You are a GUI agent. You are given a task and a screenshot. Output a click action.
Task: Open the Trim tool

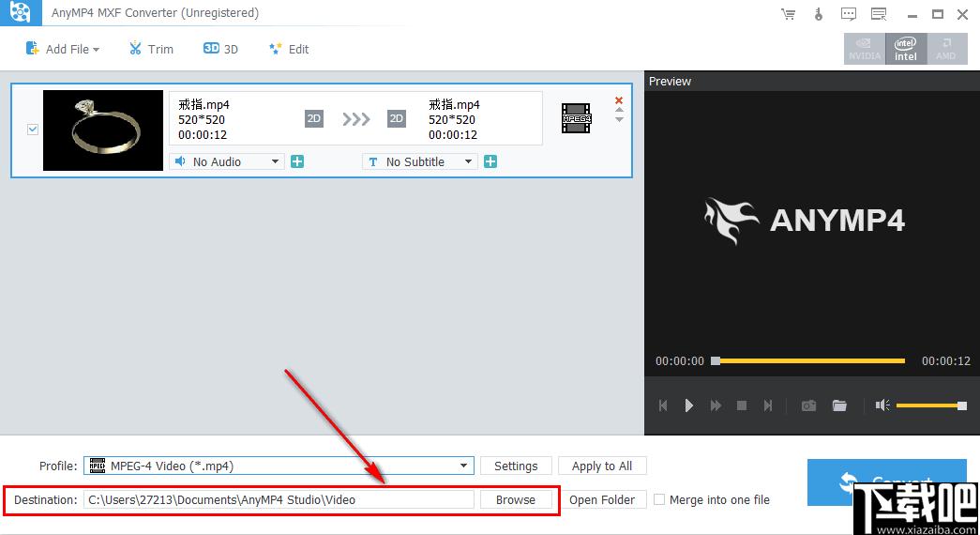(x=151, y=49)
